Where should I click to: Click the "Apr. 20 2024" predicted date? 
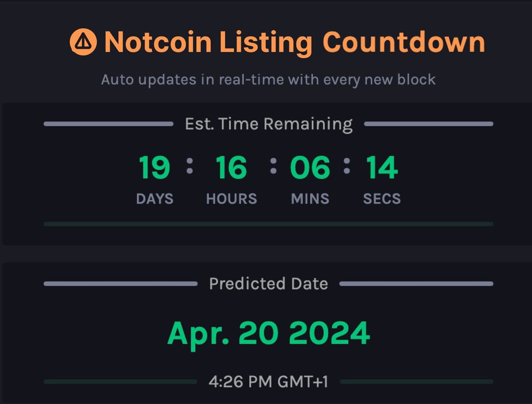coord(269,333)
